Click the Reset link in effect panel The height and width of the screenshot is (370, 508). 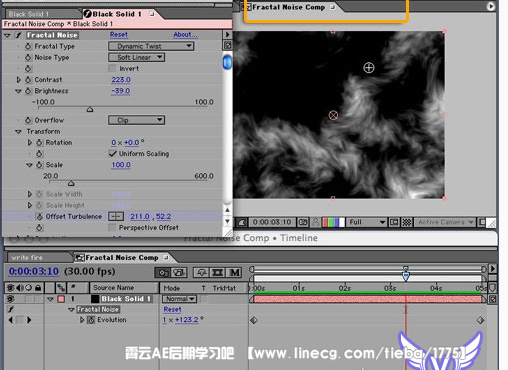pyautogui.click(x=119, y=35)
